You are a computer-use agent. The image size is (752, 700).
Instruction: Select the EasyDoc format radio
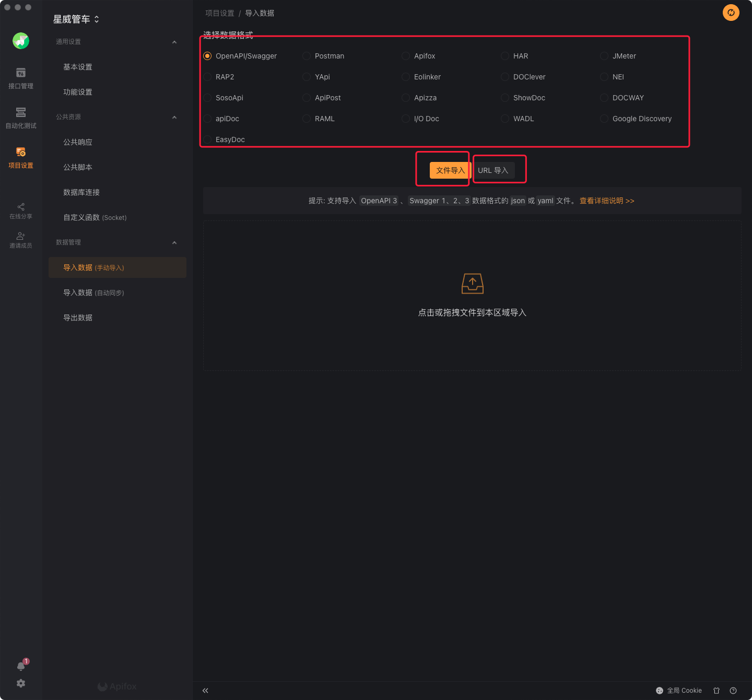(x=207, y=139)
